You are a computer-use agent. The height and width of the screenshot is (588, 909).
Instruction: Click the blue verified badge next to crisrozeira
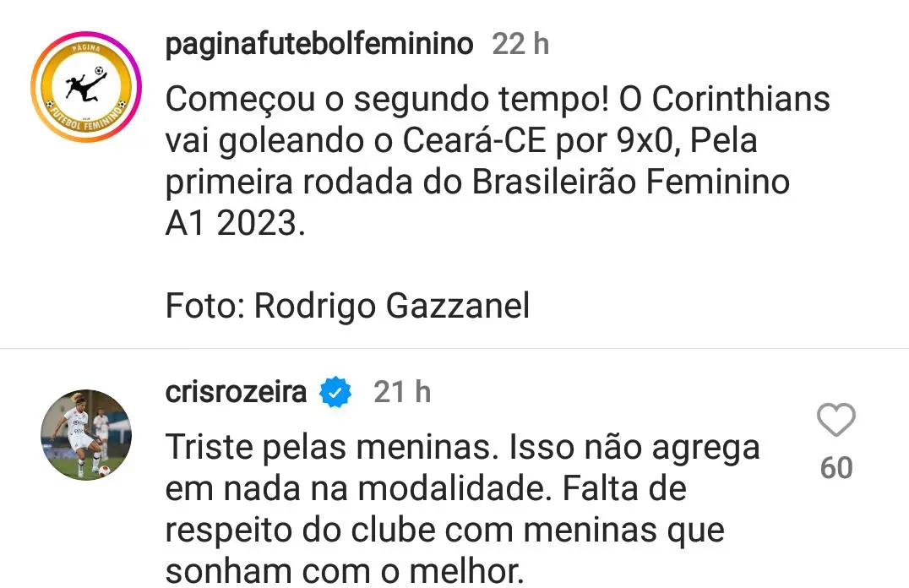pos(335,391)
